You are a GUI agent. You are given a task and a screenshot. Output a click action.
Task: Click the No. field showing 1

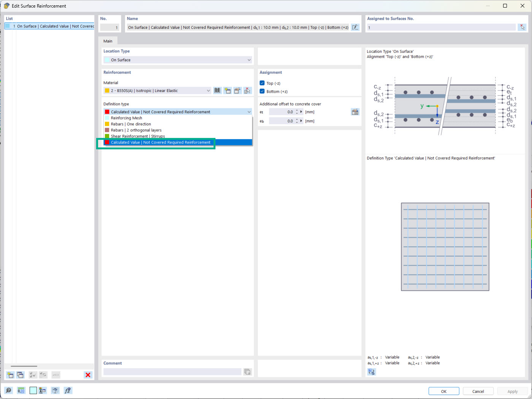[x=110, y=27]
